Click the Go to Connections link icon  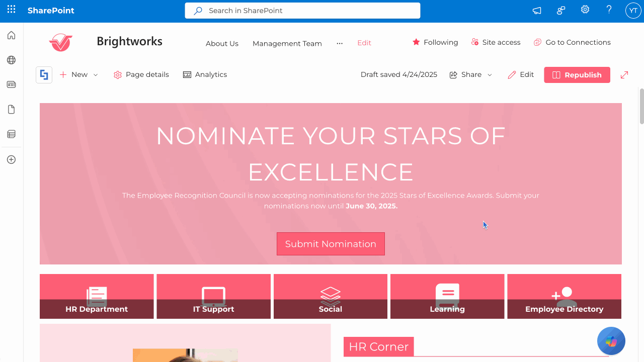tap(537, 42)
